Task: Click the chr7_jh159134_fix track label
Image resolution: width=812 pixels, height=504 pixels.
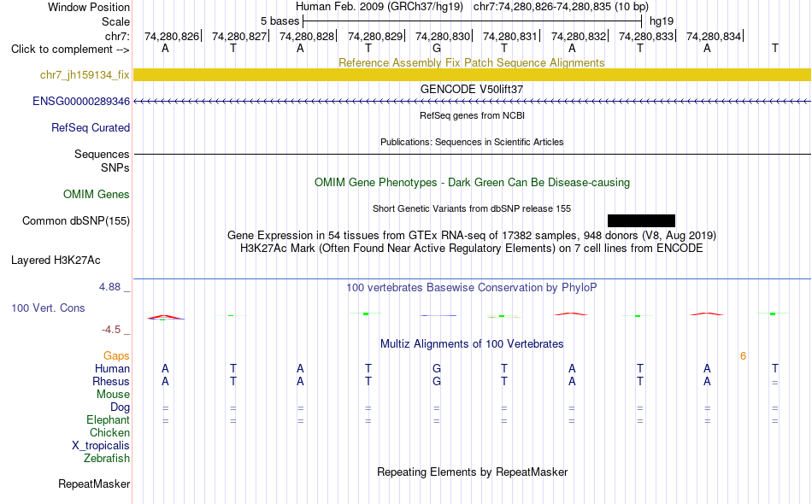Action: [85, 74]
